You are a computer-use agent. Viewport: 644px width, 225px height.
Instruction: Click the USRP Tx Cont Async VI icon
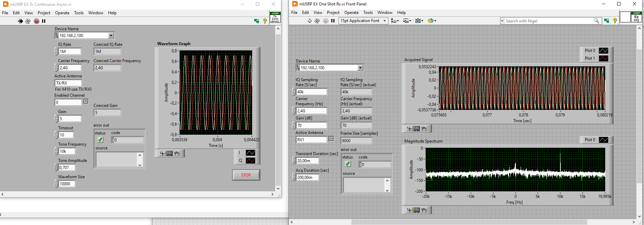[x=275, y=17]
